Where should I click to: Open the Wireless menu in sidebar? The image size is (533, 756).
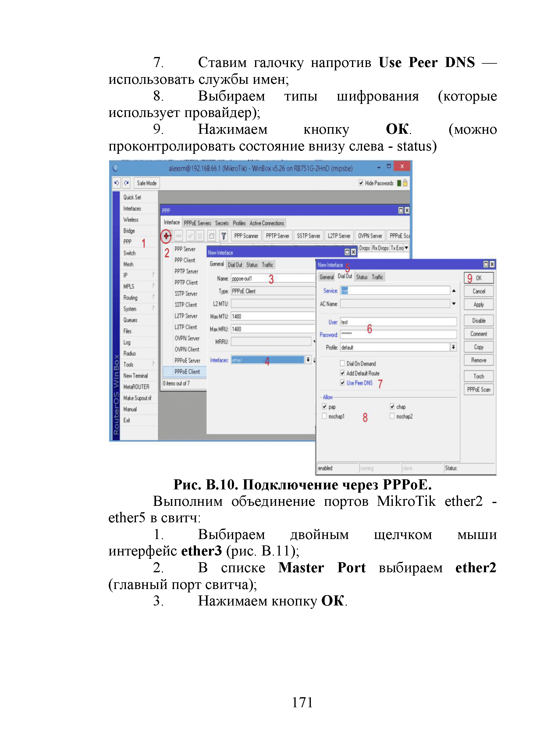(131, 220)
